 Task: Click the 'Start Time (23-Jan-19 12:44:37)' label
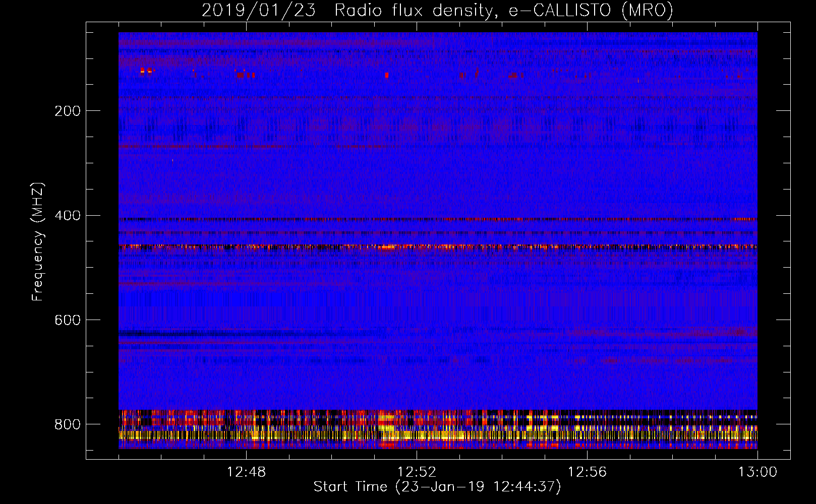tap(437, 487)
